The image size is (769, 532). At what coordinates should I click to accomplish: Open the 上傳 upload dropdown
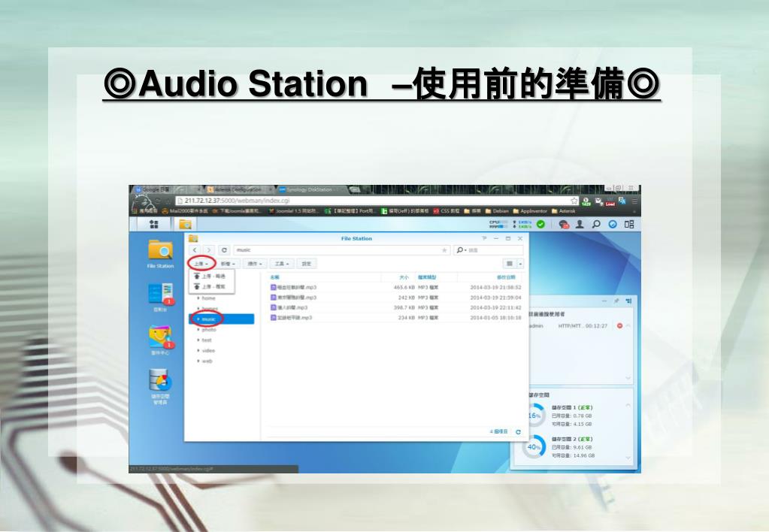(201, 264)
